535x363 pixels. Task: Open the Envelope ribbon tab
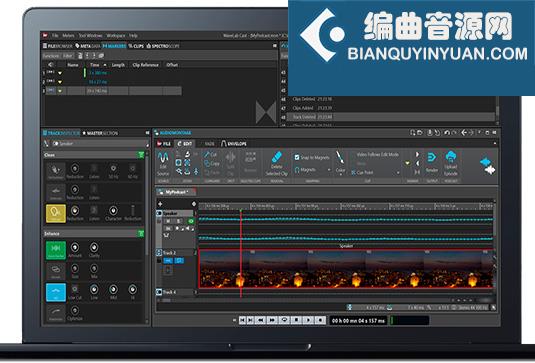click(x=234, y=144)
